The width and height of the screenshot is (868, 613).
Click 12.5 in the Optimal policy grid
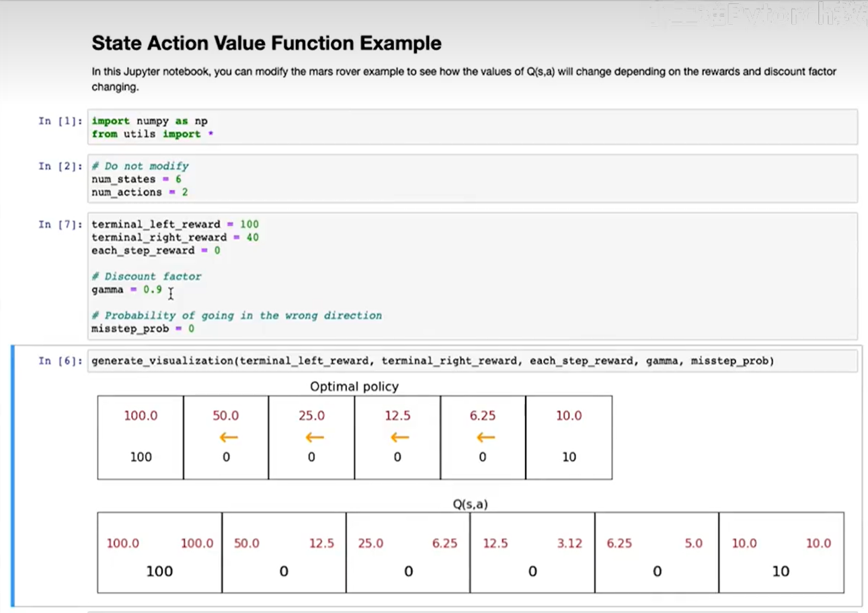[x=397, y=416]
